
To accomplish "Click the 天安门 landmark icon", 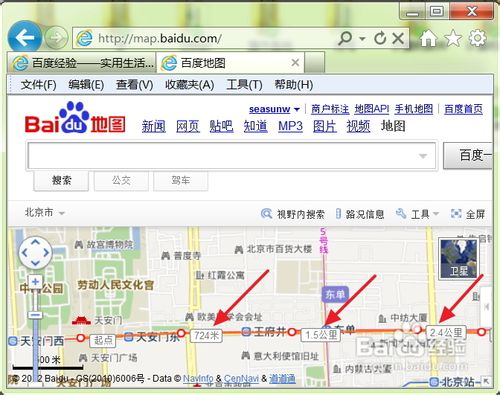I will (x=81, y=320).
